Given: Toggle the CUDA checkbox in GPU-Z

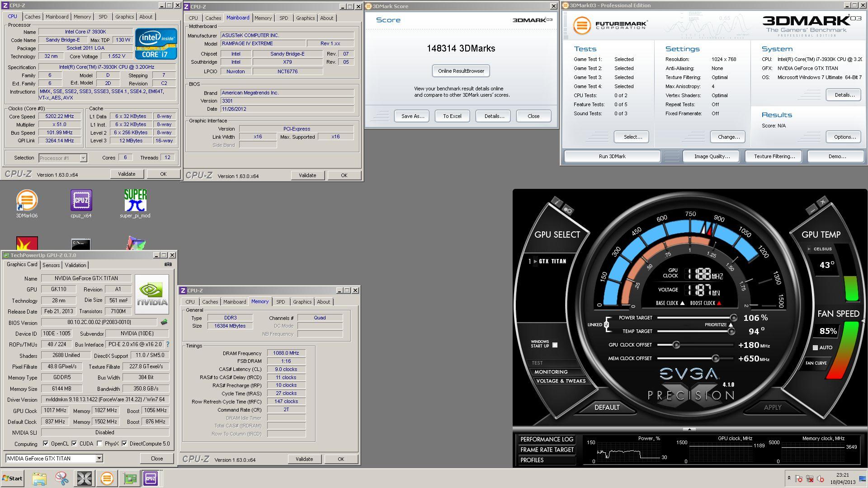Looking at the screenshot, I should [x=74, y=443].
